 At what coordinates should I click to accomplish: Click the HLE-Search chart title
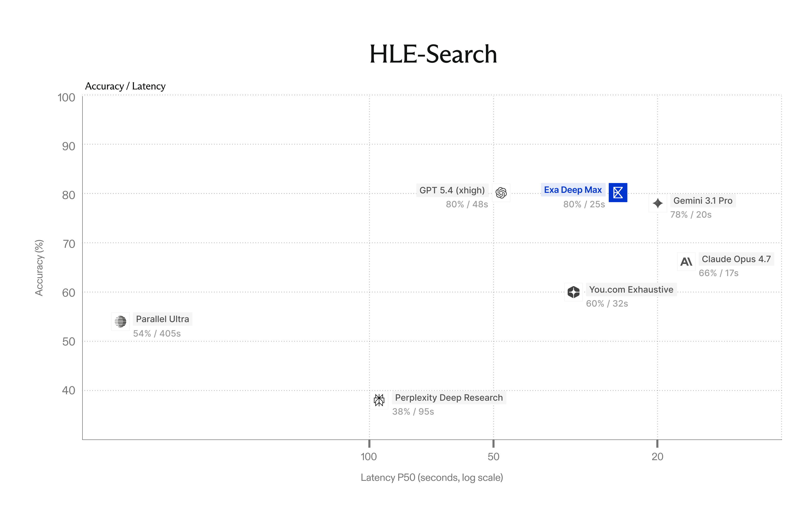coord(433,54)
